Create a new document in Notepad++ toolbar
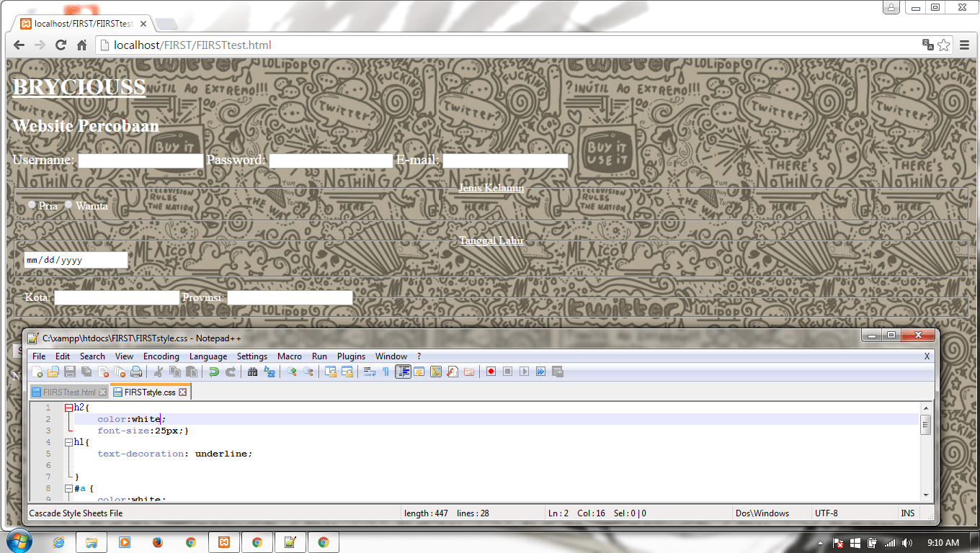 [37, 372]
